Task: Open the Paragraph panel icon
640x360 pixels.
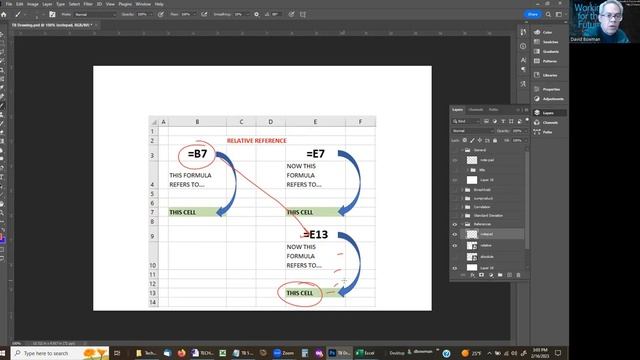Action: (x=523, y=69)
